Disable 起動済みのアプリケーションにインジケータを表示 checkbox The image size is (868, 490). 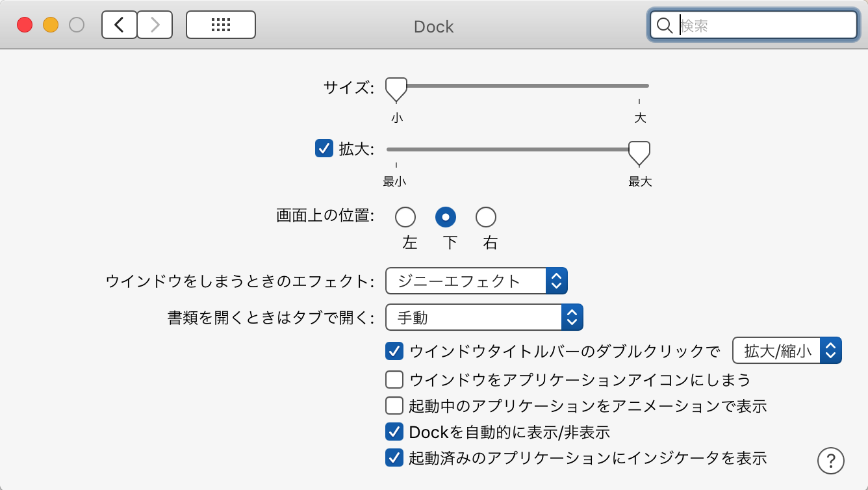click(x=394, y=458)
